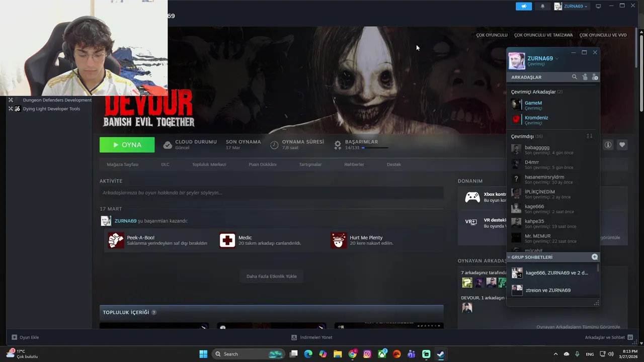Click the Peek-A-Boo! achievement icon
The width and height of the screenshot is (644, 362).
pos(116,240)
